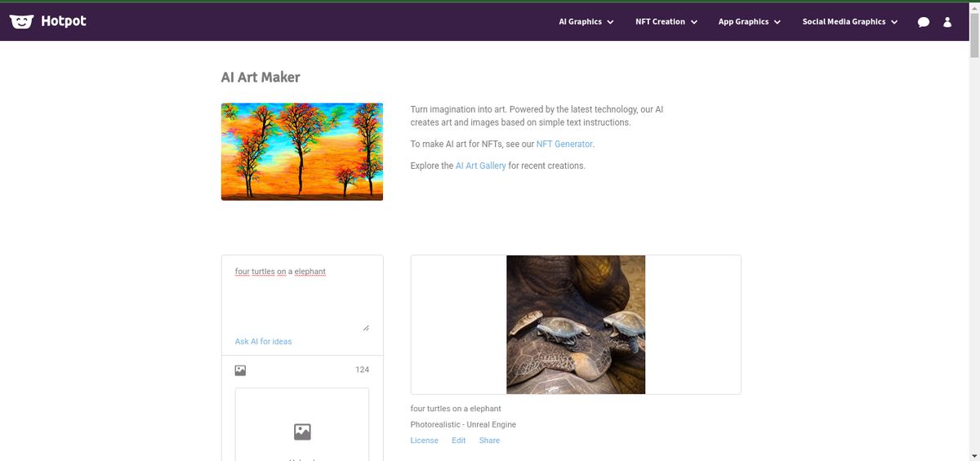
Task: Visit the AI Art Gallery link
Action: point(480,166)
